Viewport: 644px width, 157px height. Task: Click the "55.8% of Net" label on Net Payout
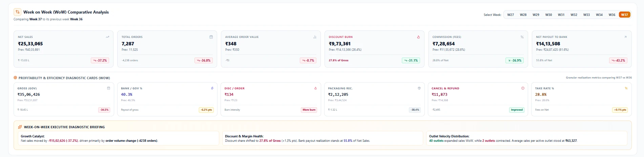point(544,60)
